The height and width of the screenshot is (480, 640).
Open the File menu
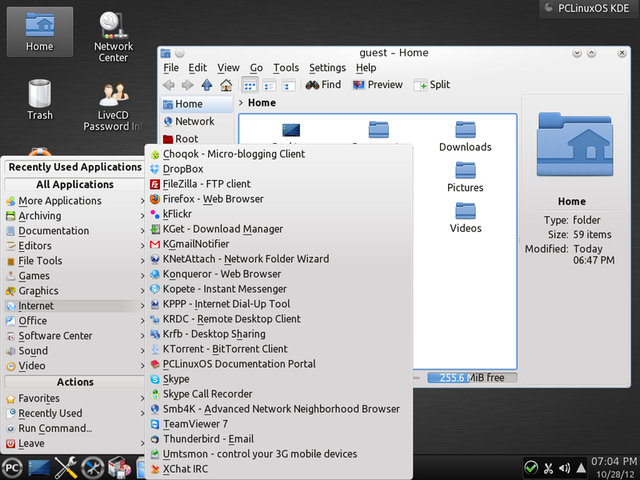pyautogui.click(x=171, y=68)
